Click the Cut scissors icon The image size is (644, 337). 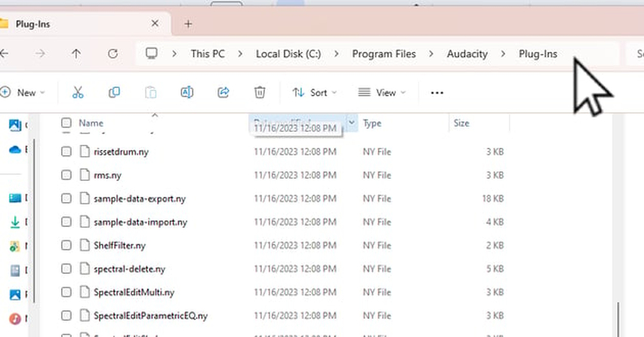[78, 93]
